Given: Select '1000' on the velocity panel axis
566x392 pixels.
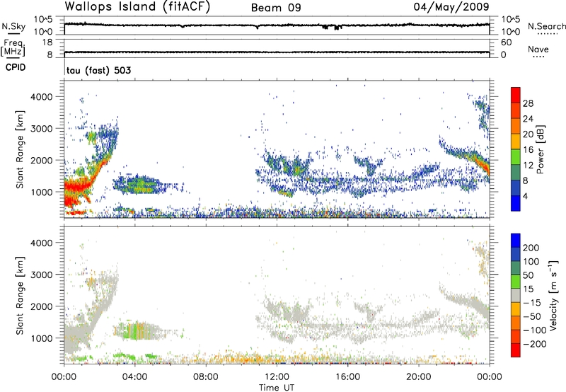Looking at the screenshot, I should click(x=42, y=338).
